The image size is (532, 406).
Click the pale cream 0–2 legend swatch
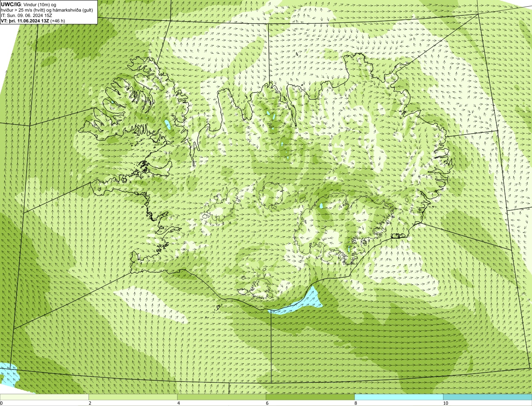tap(44, 397)
